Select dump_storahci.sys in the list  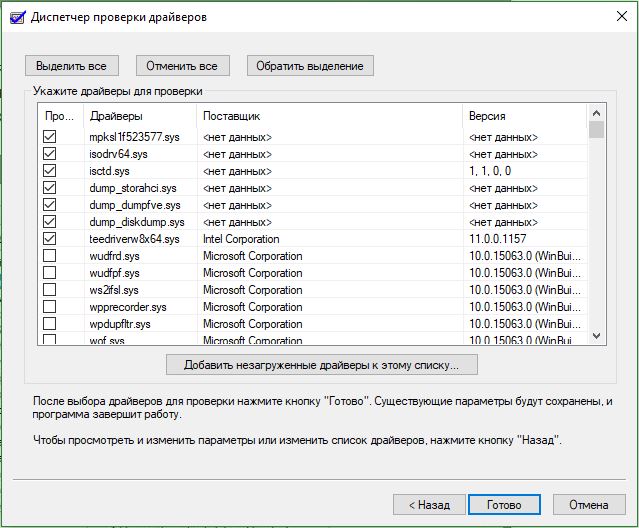[133, 188]
